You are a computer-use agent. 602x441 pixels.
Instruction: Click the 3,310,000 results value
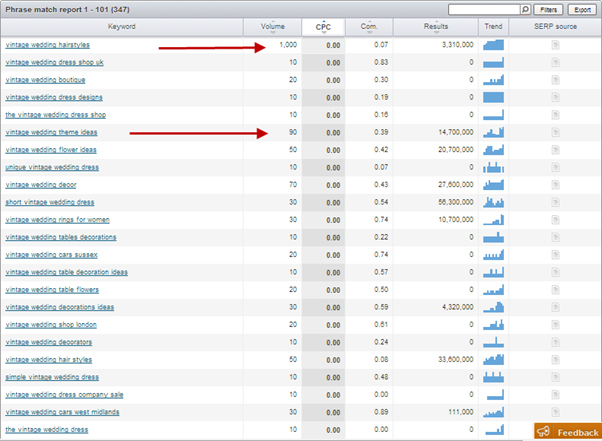point(458,45)
